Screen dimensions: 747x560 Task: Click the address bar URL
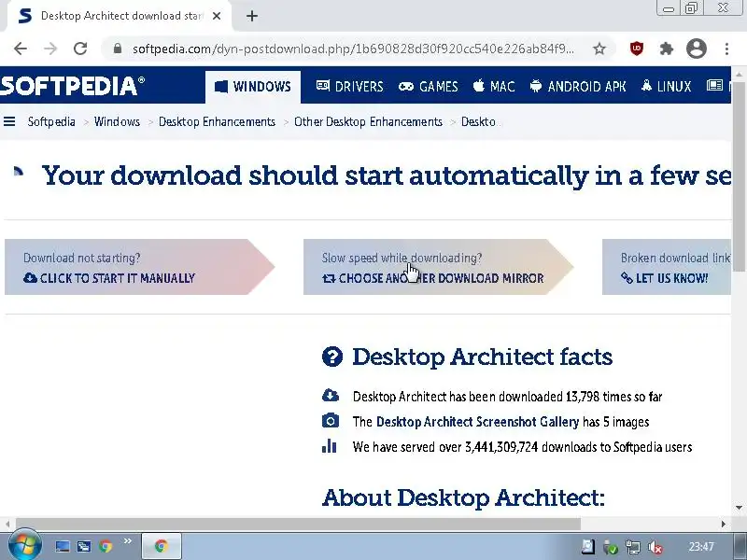(x=353, y=49)
